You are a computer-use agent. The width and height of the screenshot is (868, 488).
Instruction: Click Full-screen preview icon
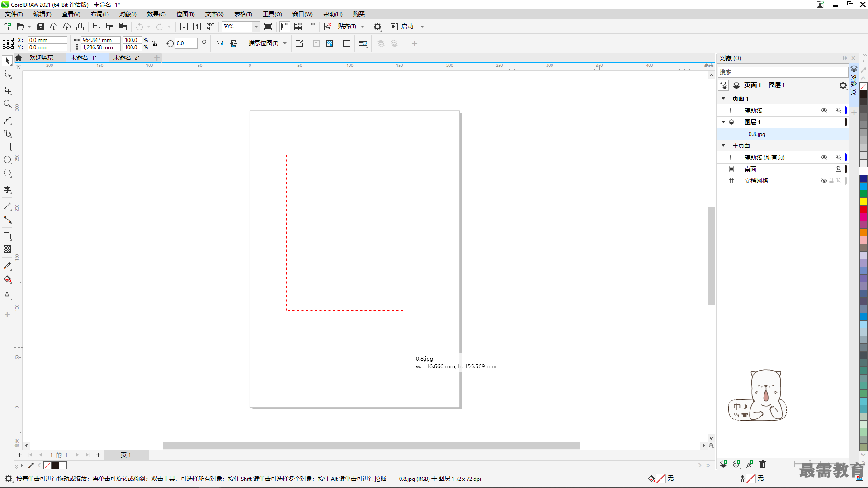point(268,27)
